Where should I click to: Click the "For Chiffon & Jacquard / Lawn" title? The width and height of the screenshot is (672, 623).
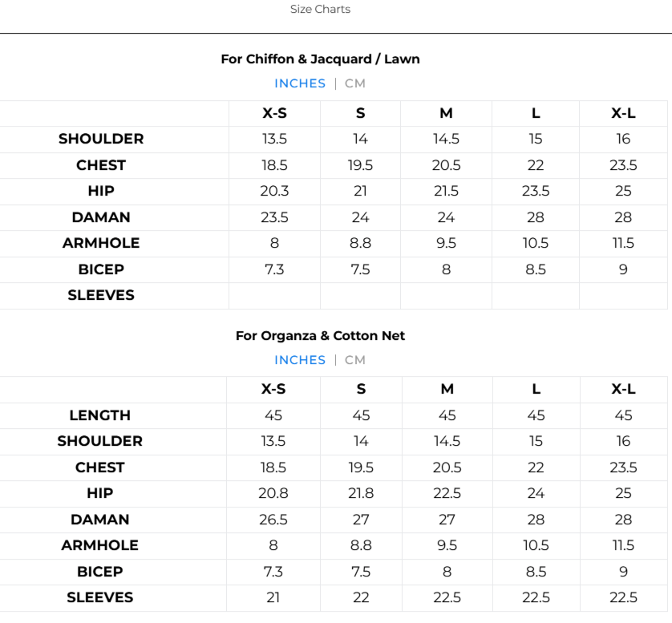tap(320, 59)
